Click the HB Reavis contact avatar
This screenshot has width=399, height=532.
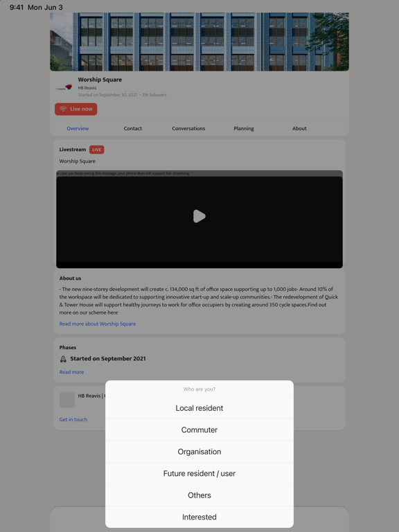tap(67, 400)
